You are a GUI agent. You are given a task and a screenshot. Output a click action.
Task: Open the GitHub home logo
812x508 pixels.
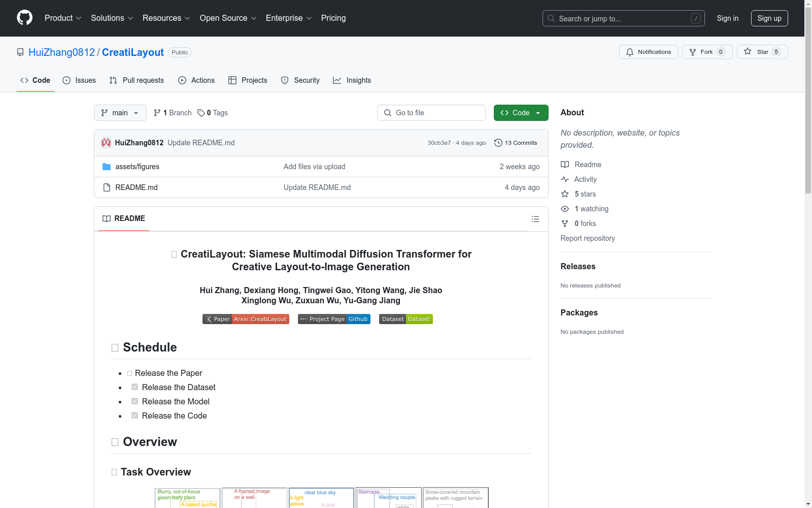coord(24,18)
